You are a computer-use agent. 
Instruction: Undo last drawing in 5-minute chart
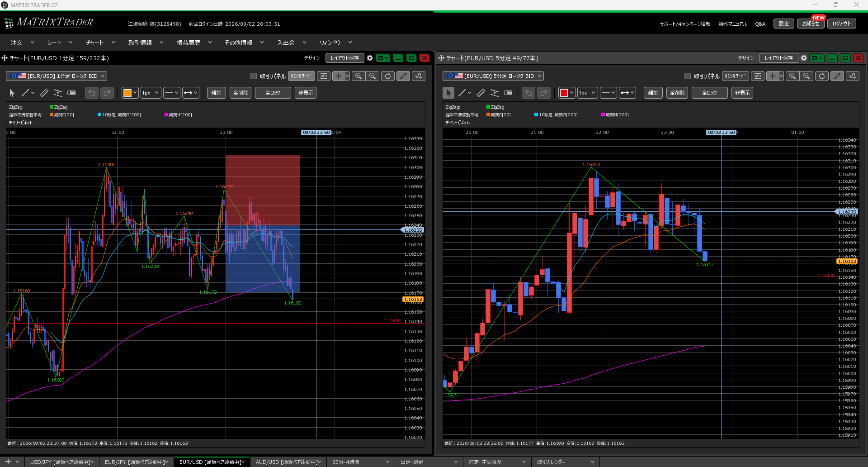(x=528, y=93)
